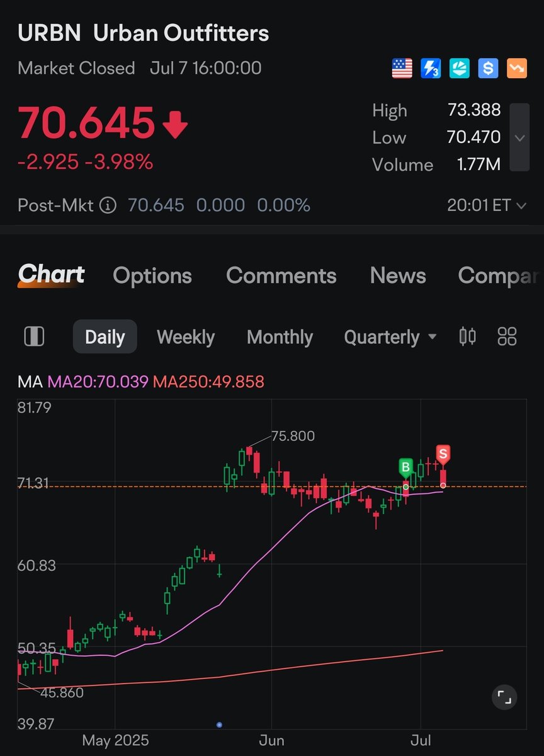
Task: Tap the 70.645 last price
Action: click(x=86, y=123)
